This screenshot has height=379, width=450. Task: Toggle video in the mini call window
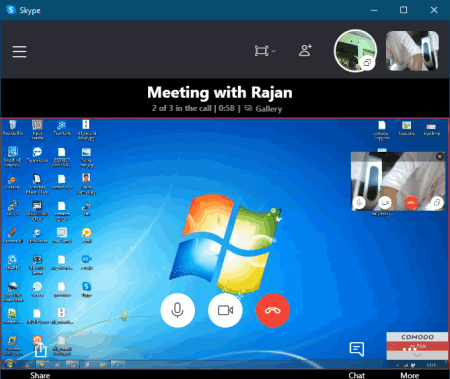[x=385, y=202]
